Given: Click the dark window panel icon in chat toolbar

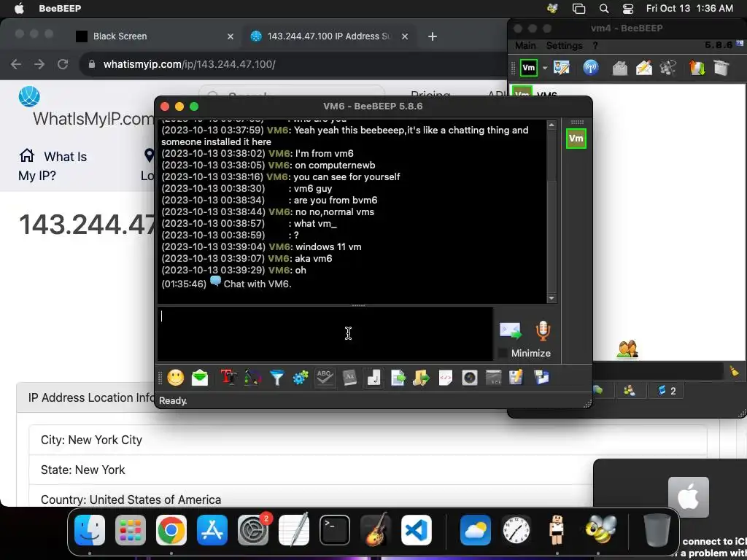Looking at the screenshot, I should click(x=493, y=378).
